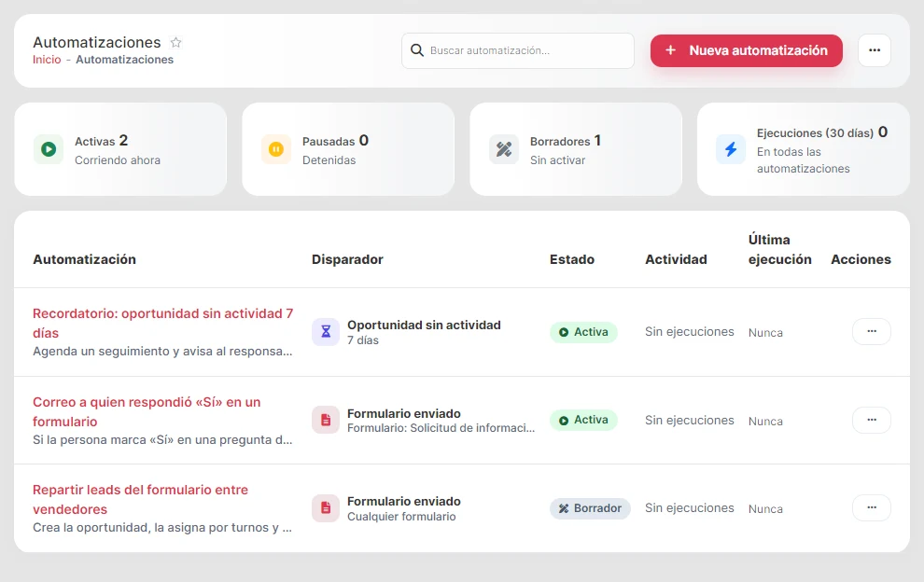Click the Última ejecución column header

(779, 250)
